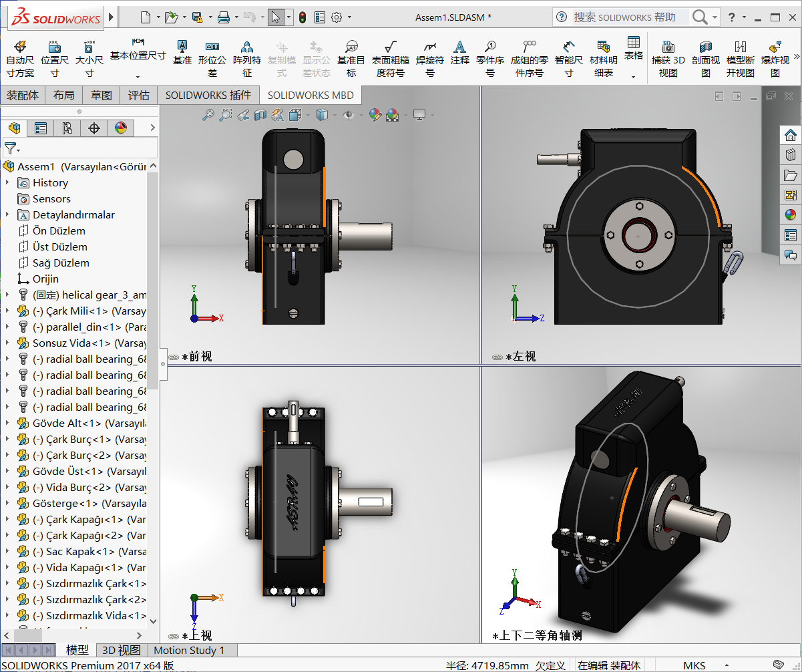Add a Balloon (零件序号)
Screen dimensions: 802x672
pyautogui.click(x=490, y=58)
